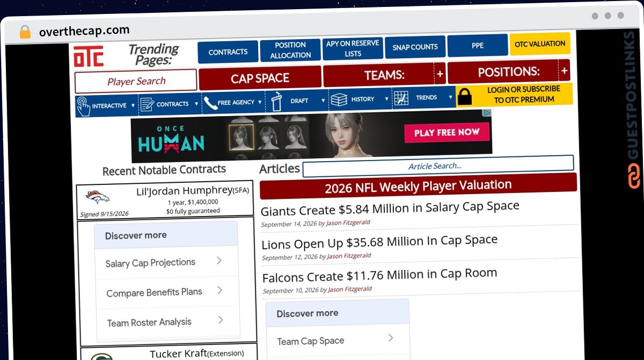This screenshot has height=360, width=644.
Task: Open the Draft dropdown arrow
Action: [x=323, y=100]
